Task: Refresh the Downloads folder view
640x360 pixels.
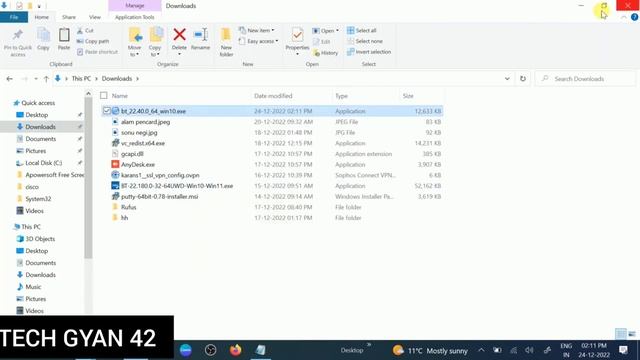Action: click(523, 79)
